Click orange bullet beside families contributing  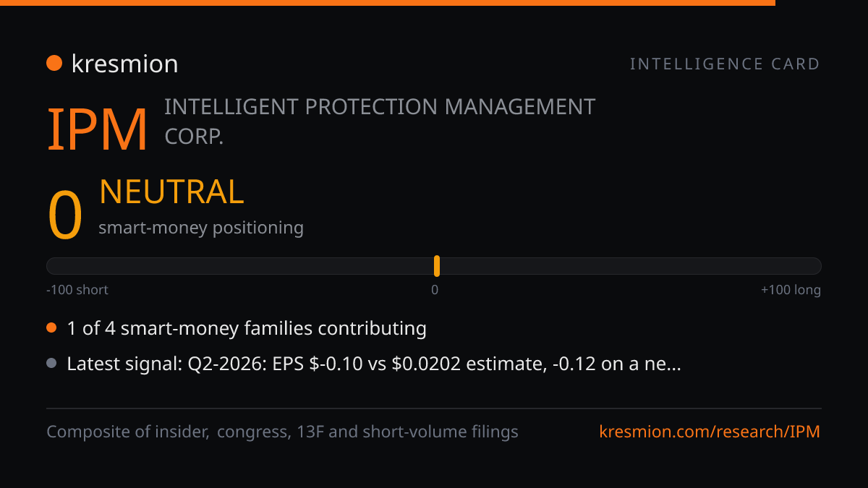pyautogui.click(x=51, y=328)
